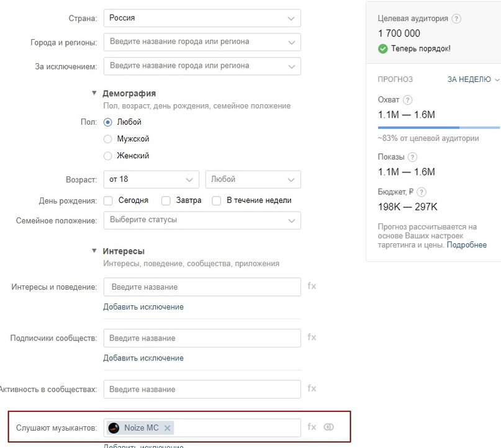Screen dimensions: 501x448
Task: Select the Женский gender radio button
Action: pos(108,156)
